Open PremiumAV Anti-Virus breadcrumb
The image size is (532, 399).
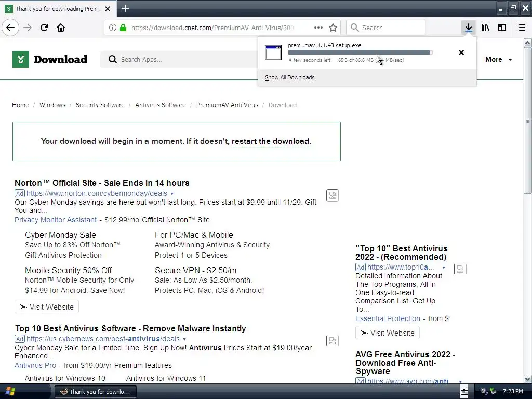click(x=227, y=105)
